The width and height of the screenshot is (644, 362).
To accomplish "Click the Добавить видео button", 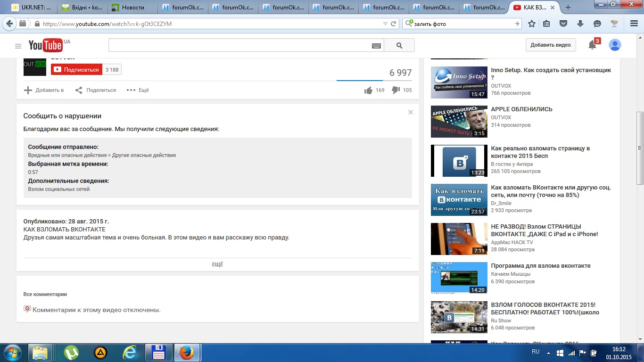I will tap(550, 45).
